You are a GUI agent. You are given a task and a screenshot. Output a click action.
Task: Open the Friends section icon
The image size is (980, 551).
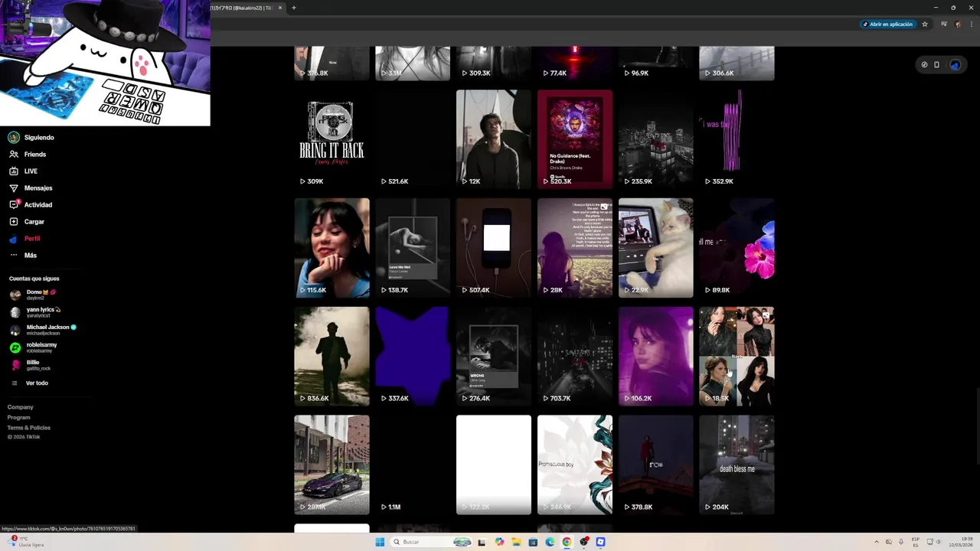(x=14, y=155)
